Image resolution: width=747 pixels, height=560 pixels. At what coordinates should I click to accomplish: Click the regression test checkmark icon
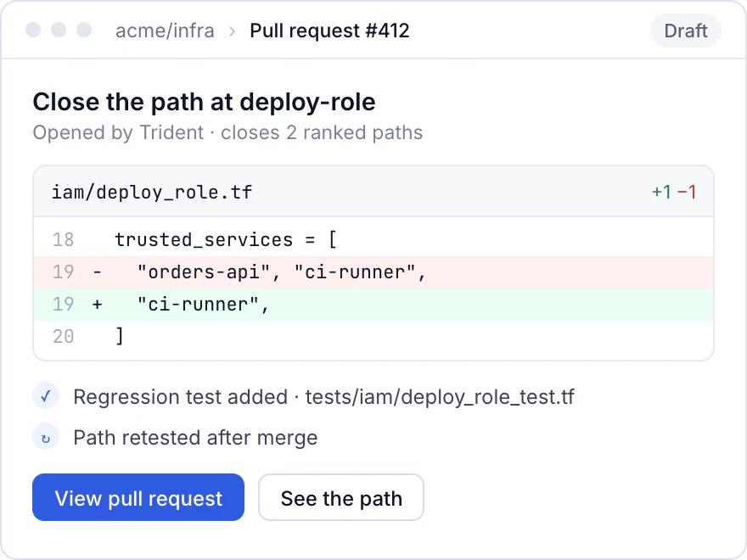[46, 396]
